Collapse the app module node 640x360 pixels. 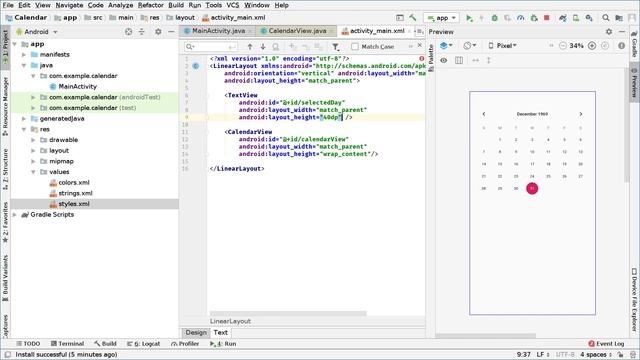click(15, 44)
